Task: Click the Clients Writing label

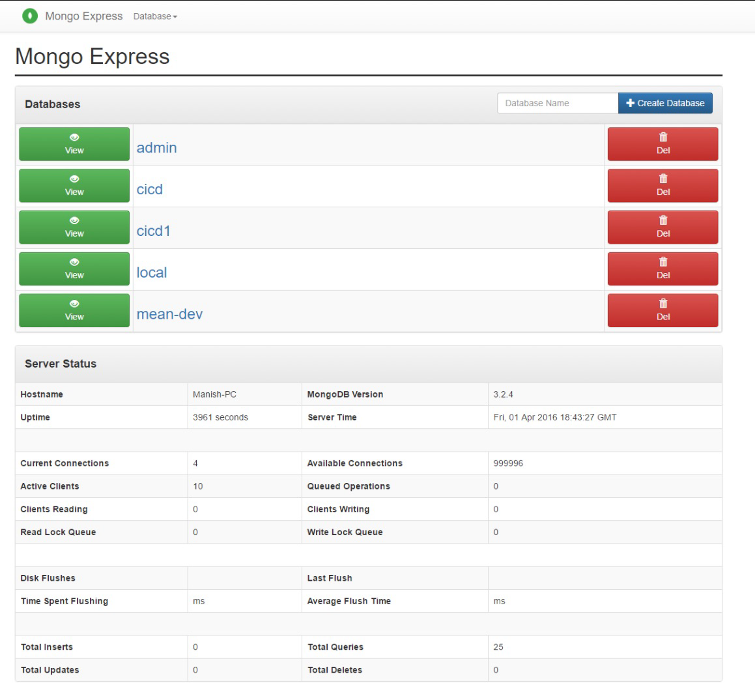Action: pyautogui.click(x=339, y=510)
